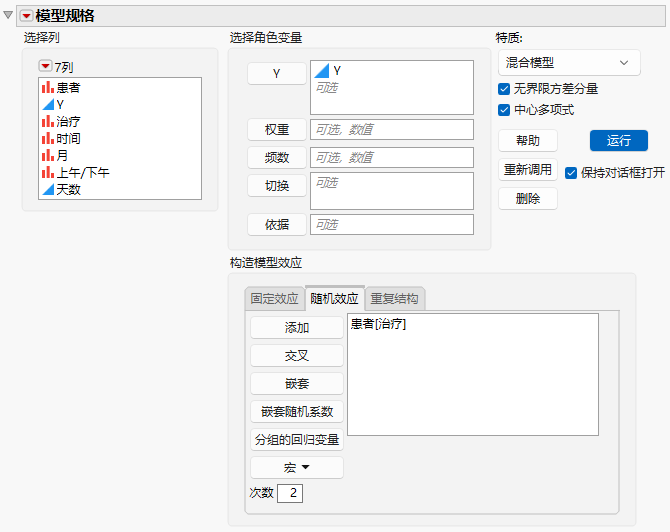This screenshot has height=532, width=670.
Task: Switch to the 固定效应 tab
Action: 274,299
